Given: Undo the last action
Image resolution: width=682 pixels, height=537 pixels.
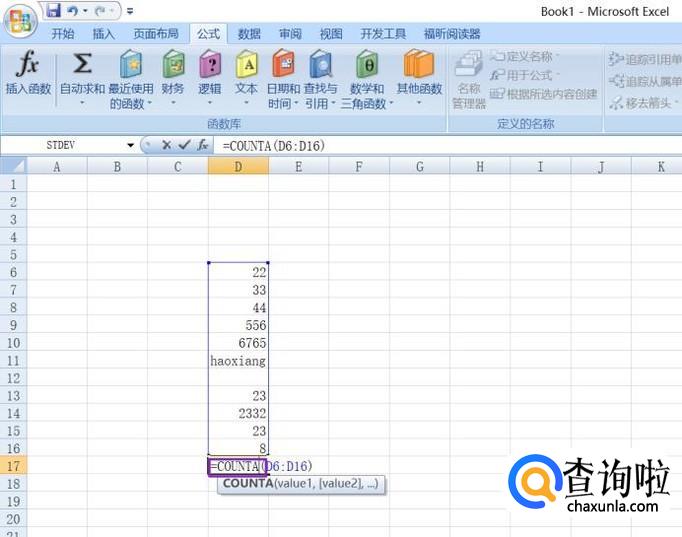Looking at the screenshot, I should (73, 10).
